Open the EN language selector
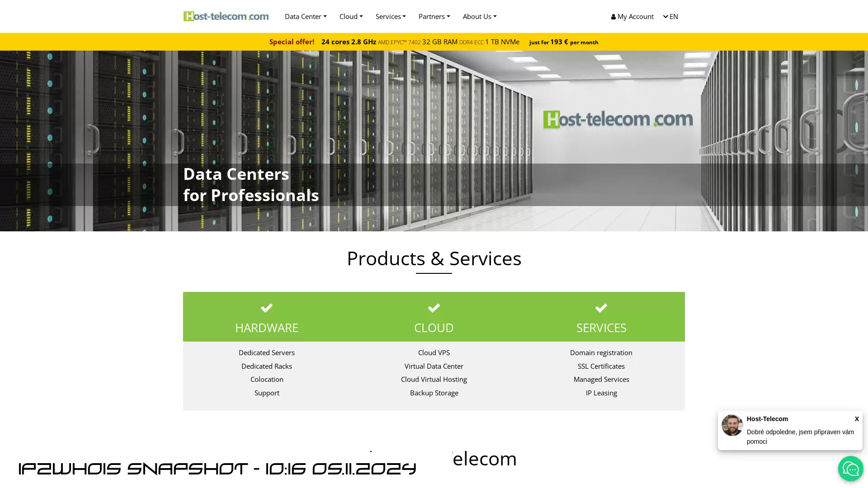Viewport: 868px width, 488px height. [x=670, y=16]
